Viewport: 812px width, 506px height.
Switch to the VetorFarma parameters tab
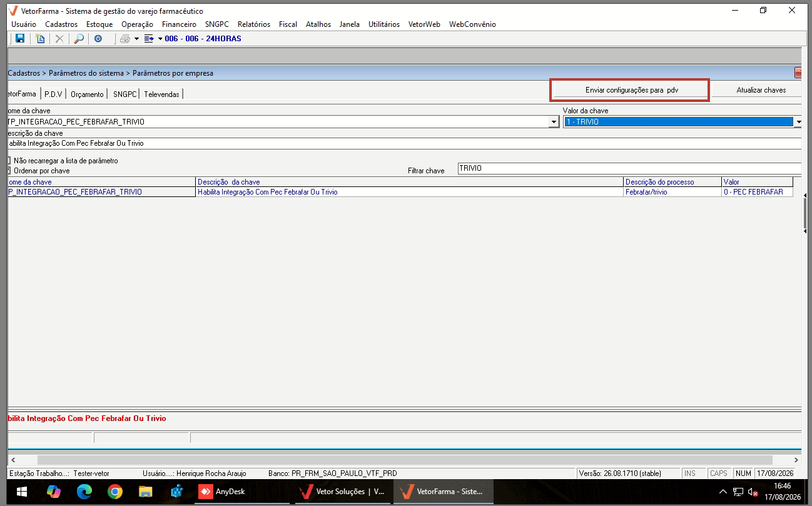tap(23, 94)
